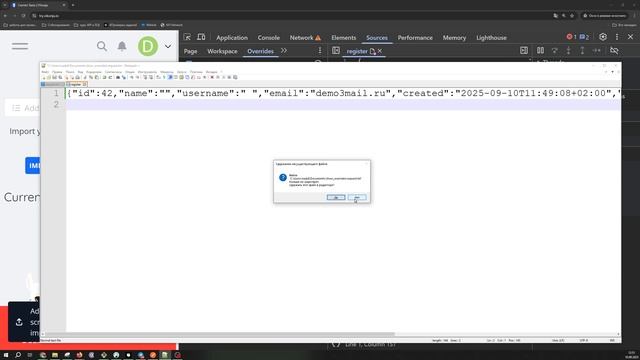Click the question mark icon in the dialog

282,178
